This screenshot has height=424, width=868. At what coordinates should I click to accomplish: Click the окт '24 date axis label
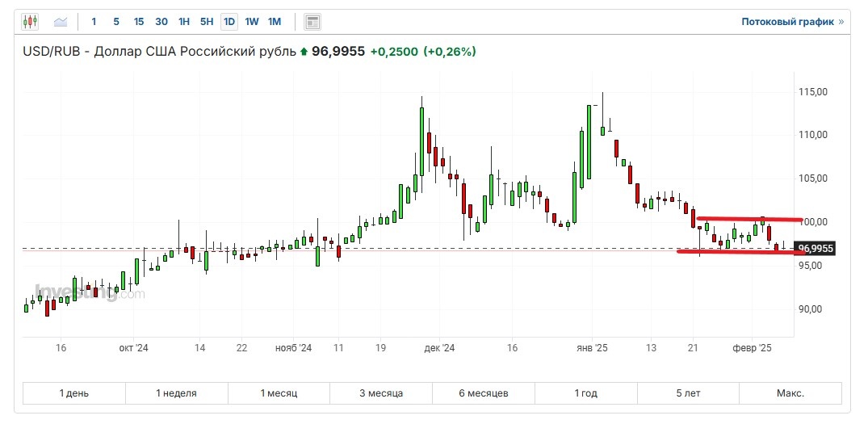coord(134,347)
